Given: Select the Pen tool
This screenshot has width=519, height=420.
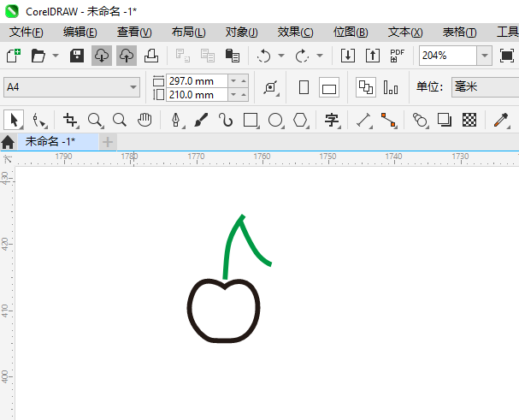Looking at the screenshot, I should coord(176,120).
